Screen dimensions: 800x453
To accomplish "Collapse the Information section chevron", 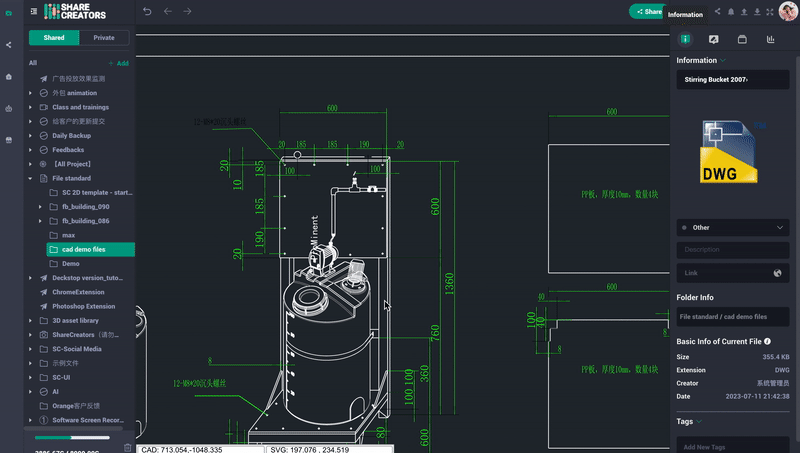I will coord(723,60).
